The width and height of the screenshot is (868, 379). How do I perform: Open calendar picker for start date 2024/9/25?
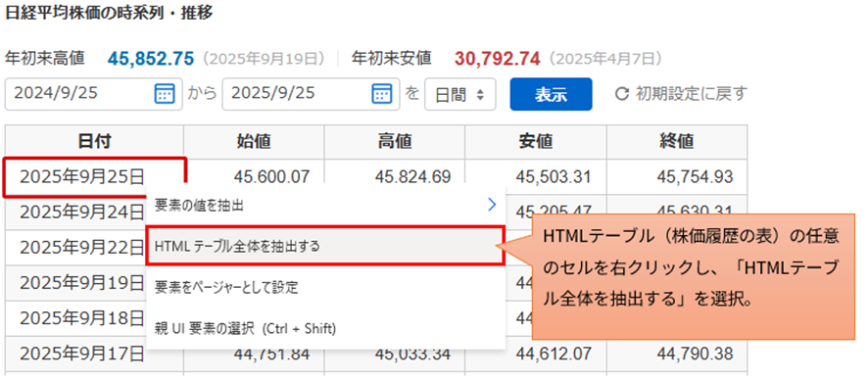tap(165, 93)
